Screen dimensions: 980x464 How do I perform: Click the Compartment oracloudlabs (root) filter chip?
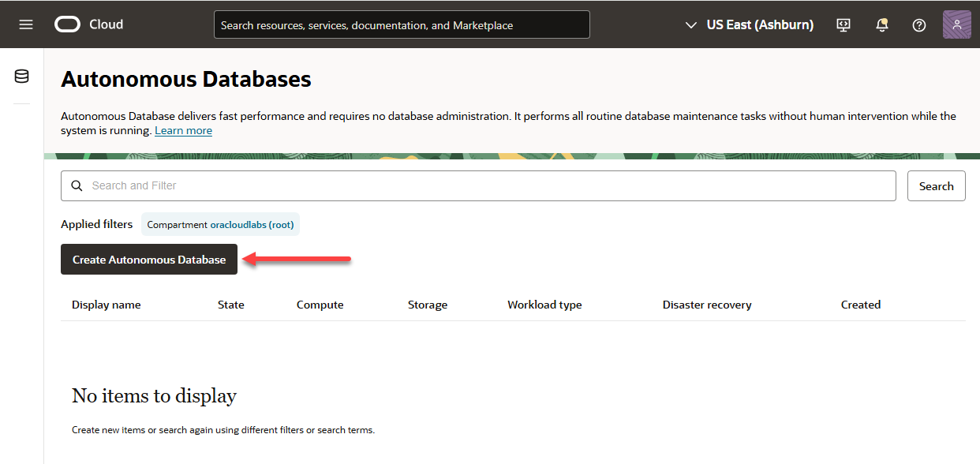221,224
